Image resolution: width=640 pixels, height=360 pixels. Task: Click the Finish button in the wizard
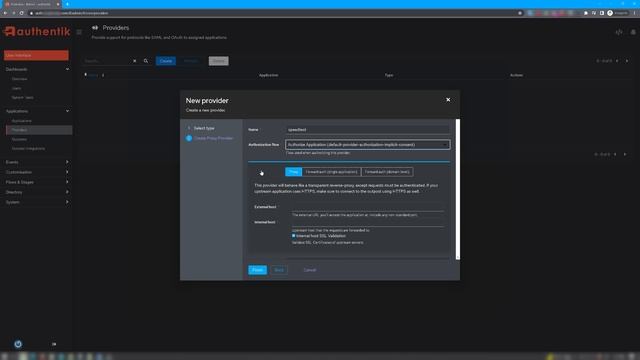(257, 270)
